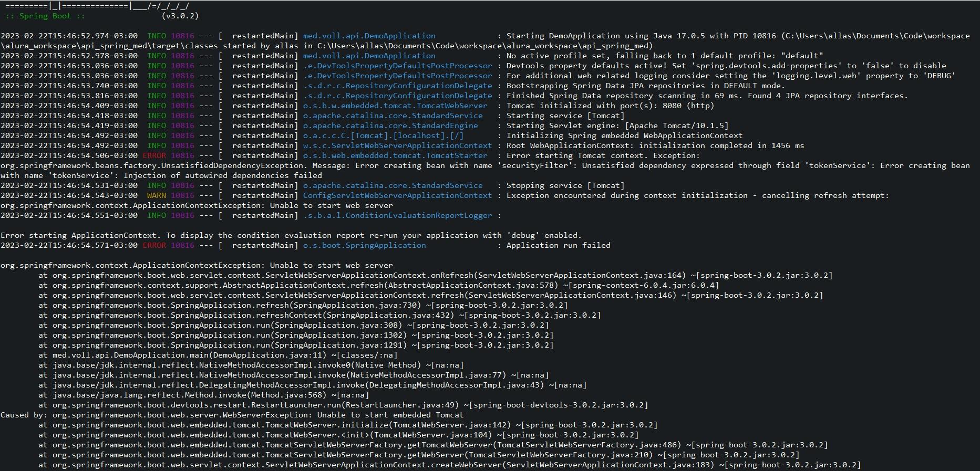Click the 'o.s.b.w.embedded.tomcat.TomcatWebServer' logger name
Viewport: 980px width, 471px height.
[395, 106]
